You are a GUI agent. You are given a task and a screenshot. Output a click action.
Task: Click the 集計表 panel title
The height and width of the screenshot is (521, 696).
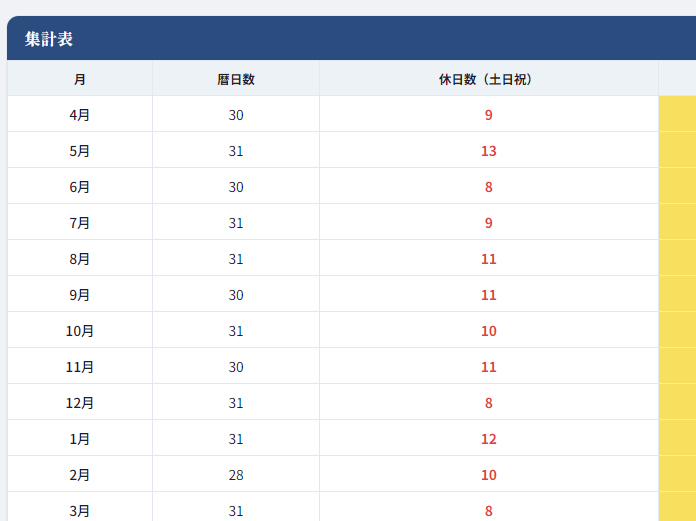tap(49, 39)
